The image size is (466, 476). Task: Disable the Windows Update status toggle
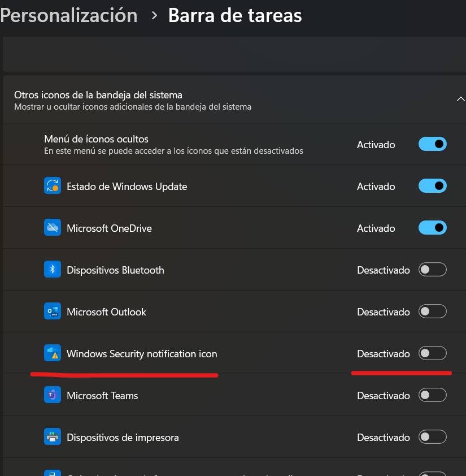click(x=432, y=186)
